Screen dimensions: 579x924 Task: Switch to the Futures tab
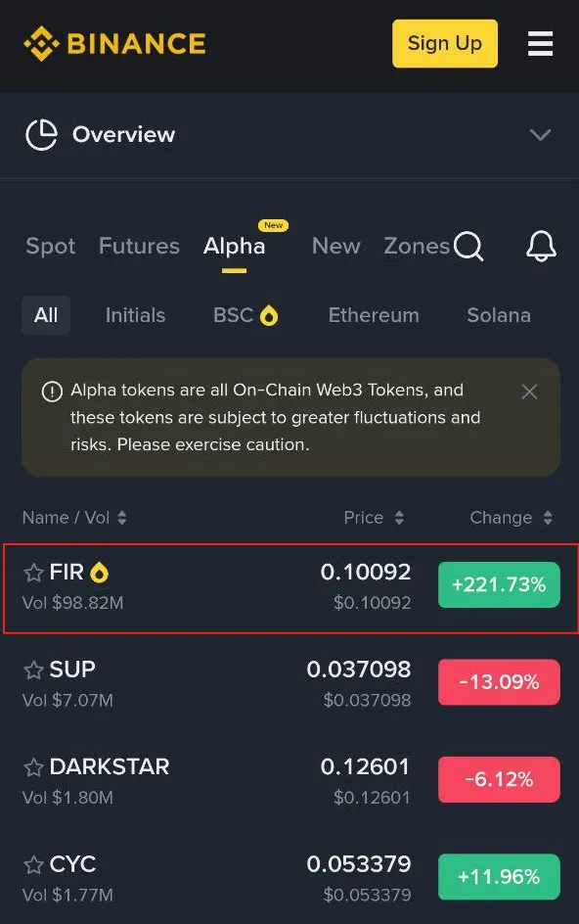pyautogui.click(x=139, y=246)
